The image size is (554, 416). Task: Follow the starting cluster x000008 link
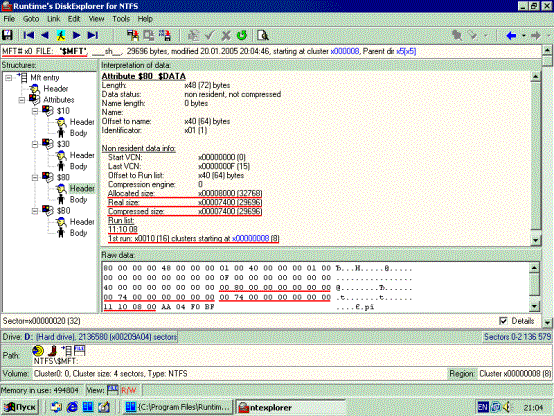pos(344,51)
